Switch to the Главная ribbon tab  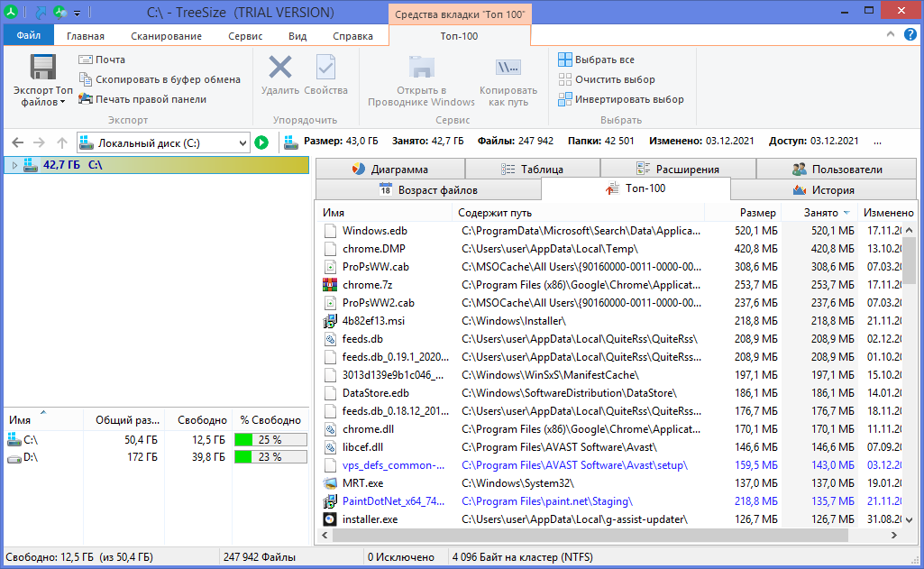pos(86,36)
